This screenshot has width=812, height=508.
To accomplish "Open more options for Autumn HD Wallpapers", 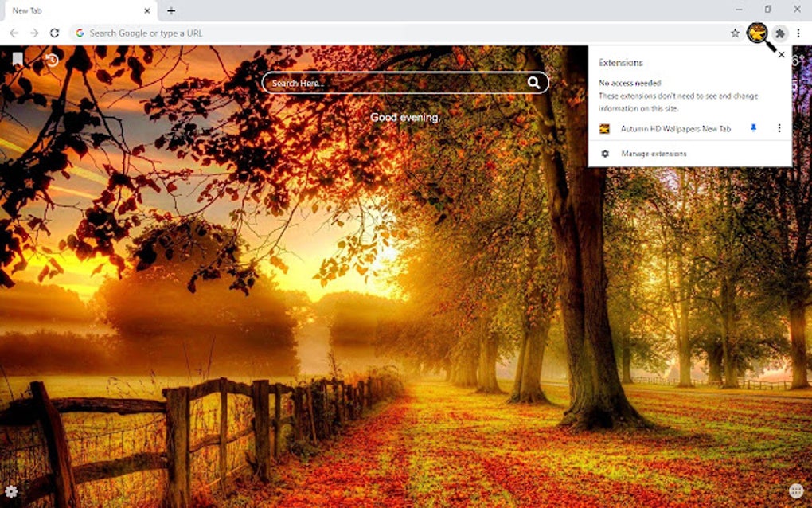I will 779,128.
